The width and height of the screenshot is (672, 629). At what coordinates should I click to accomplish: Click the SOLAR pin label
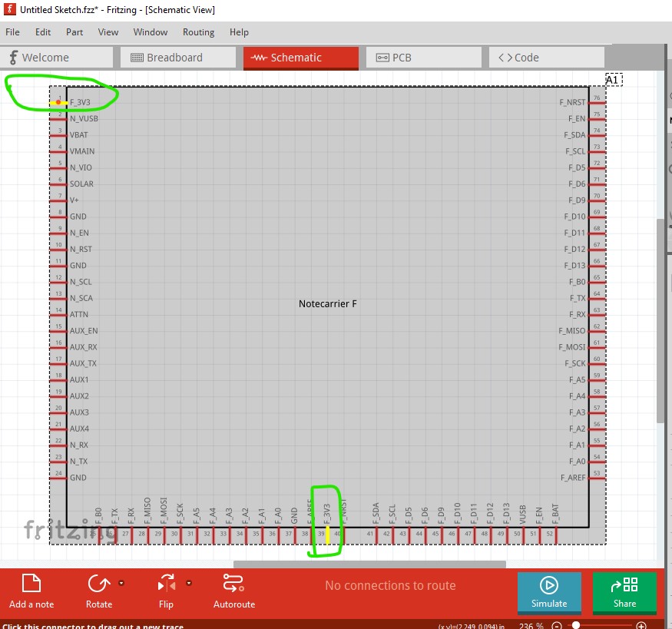tap(81, 184)
